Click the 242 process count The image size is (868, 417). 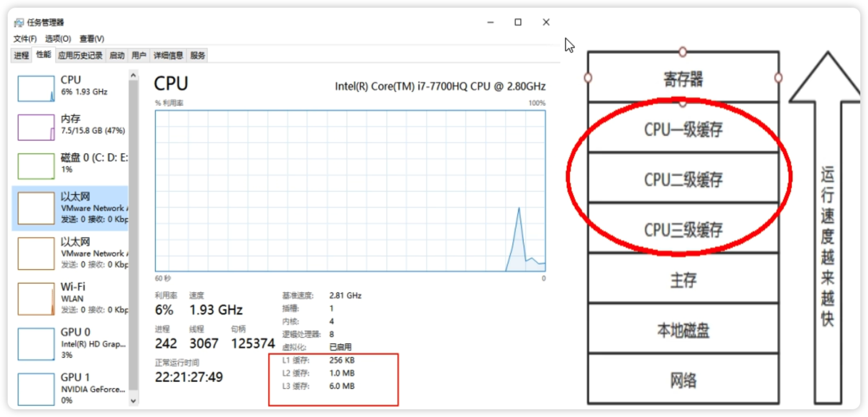pos(166,343)
